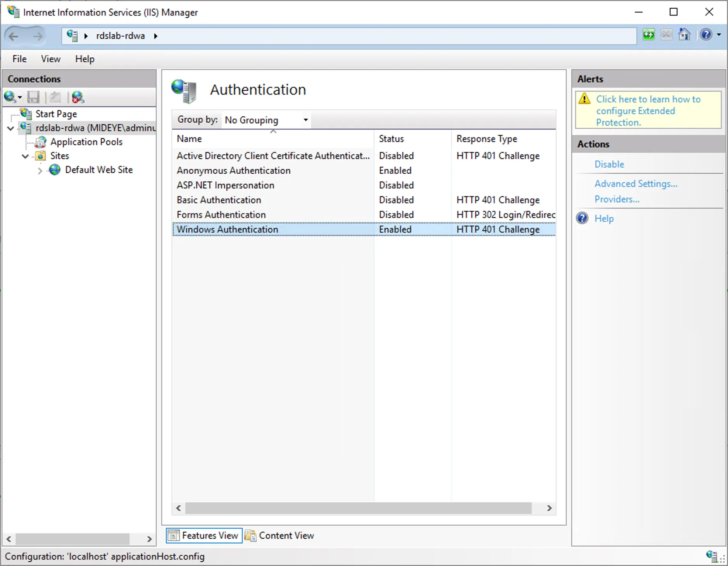Select the Anonymous Authentication row
Viewport: 728px width, 566px height.
pyautogui.click(x=233, y=170)
